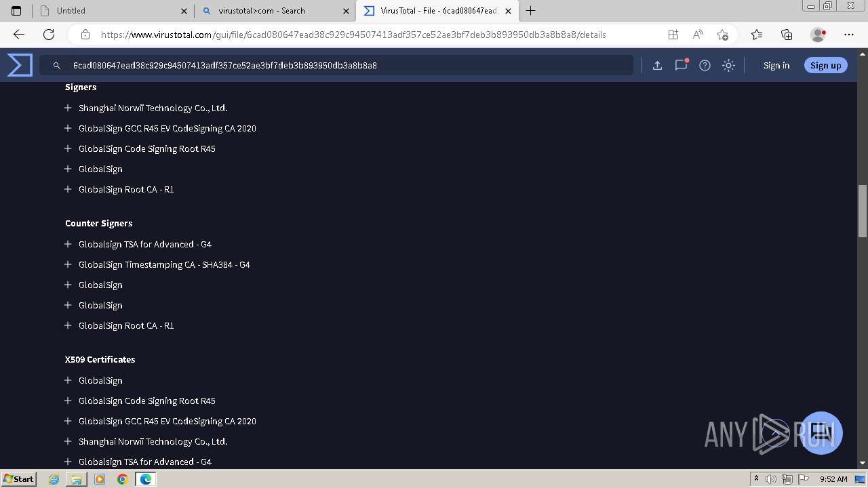
Task: Click the VirusTotal hash search field
Action: point(337,65)
